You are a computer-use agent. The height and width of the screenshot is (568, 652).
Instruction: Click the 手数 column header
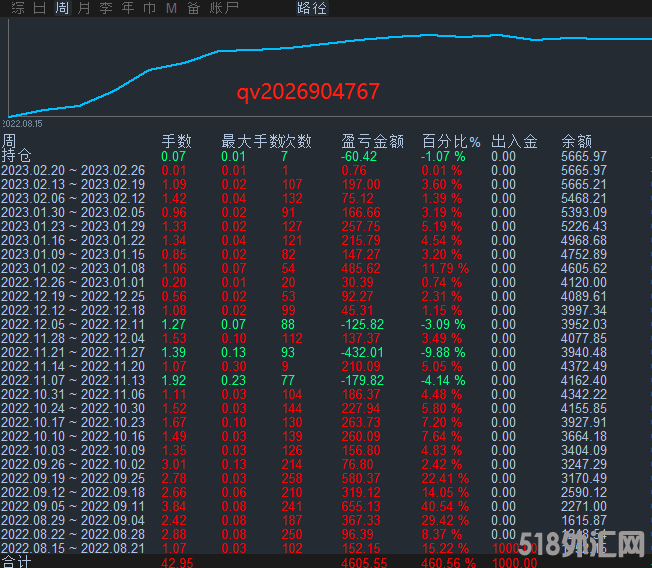click(176, 141)
